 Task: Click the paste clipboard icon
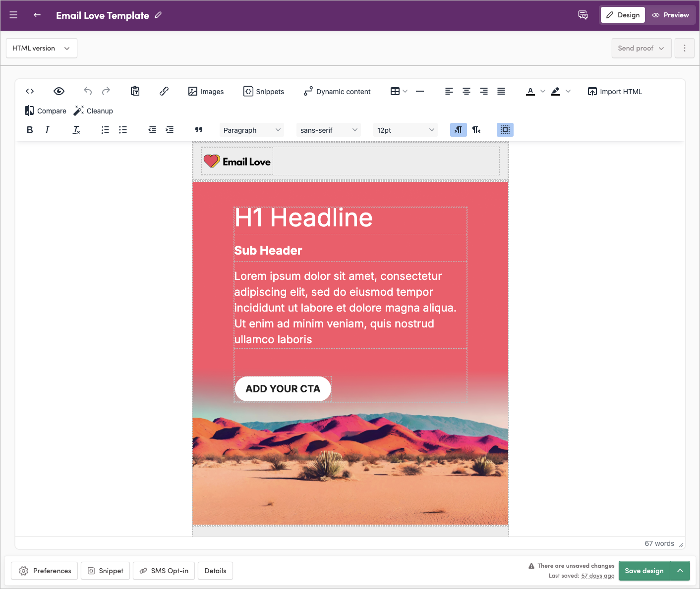[135, 91]
